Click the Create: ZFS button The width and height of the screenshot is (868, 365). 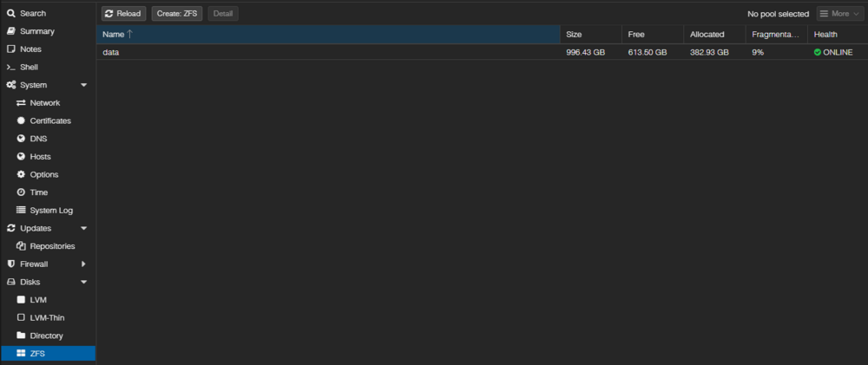pyautogui.click(x=177, y=14)
